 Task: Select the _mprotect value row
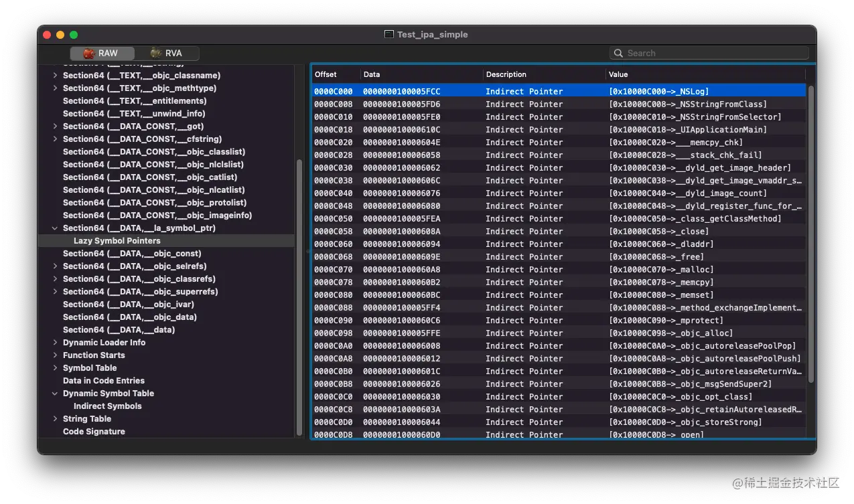pos(559,321)
